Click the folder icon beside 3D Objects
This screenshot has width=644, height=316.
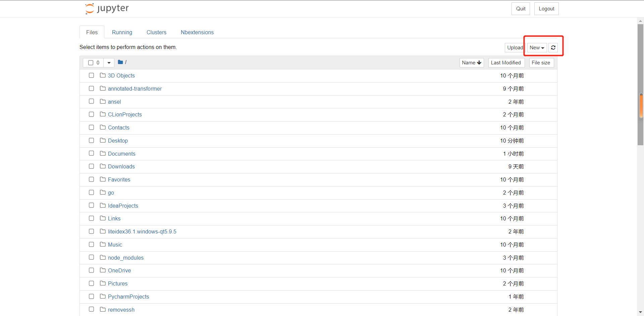(x=103, y=75)
